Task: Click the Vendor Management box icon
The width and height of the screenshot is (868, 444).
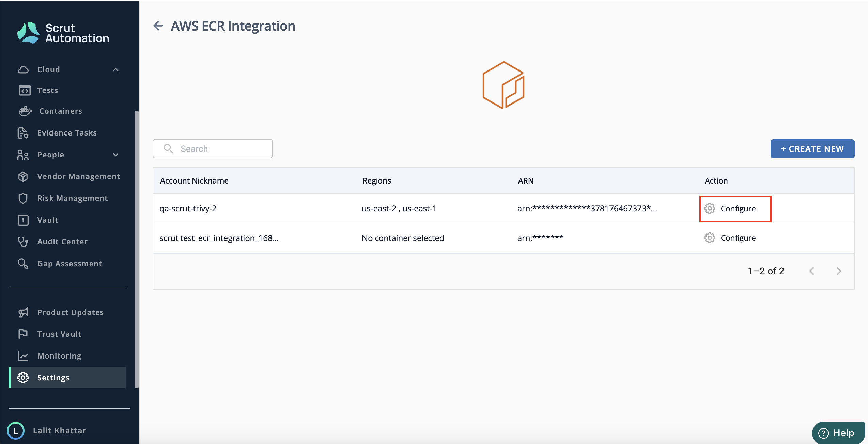Action: [23, 176]
